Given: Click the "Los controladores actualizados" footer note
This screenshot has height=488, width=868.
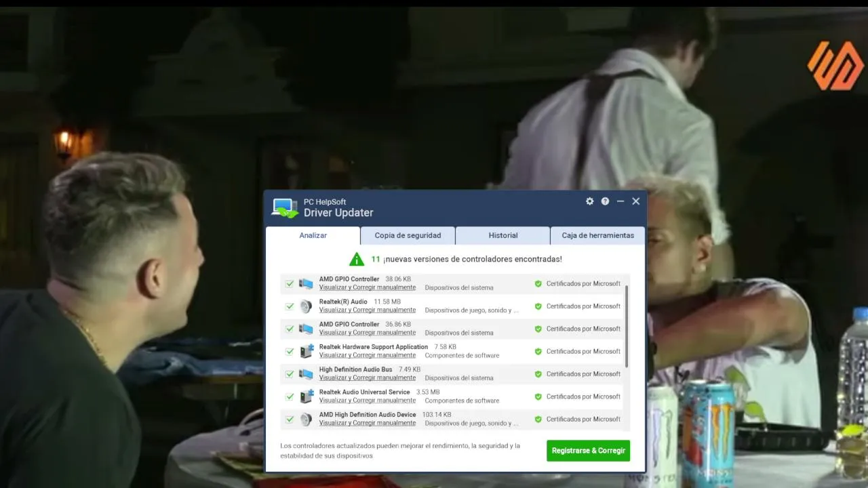Looking at the screenshot, I should (x=400, y=451).
